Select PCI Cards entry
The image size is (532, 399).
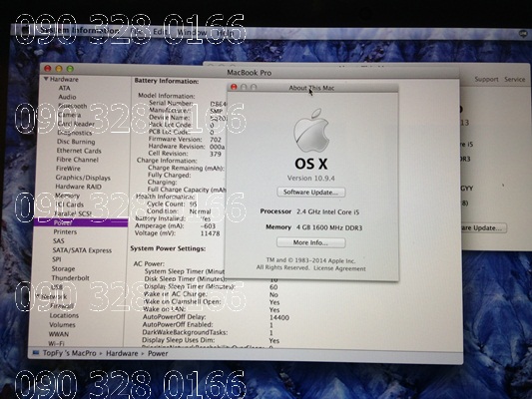69,204
